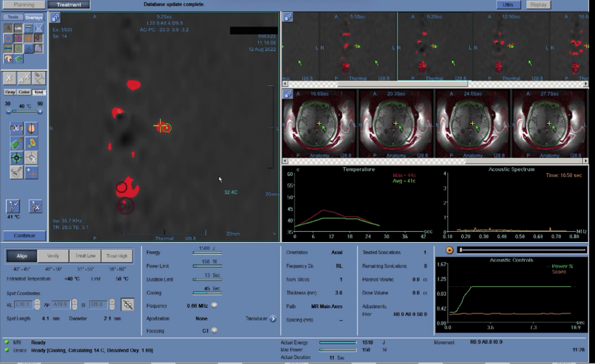
Task: Open the Utils button
Action: [x=508, y=5]
